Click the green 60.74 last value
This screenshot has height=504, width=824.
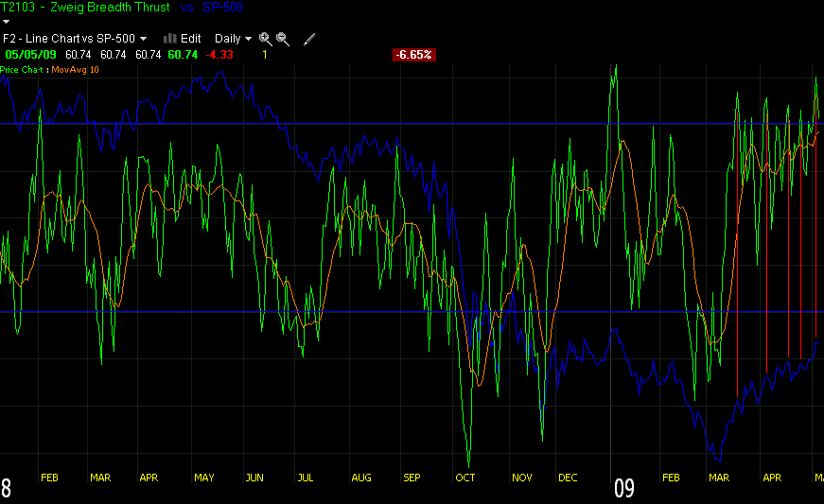click(183, 55)
